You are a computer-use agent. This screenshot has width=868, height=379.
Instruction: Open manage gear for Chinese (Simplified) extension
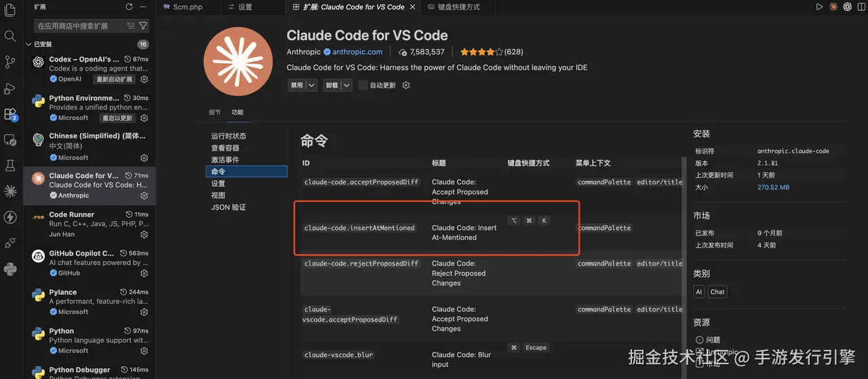coord(144,157)
